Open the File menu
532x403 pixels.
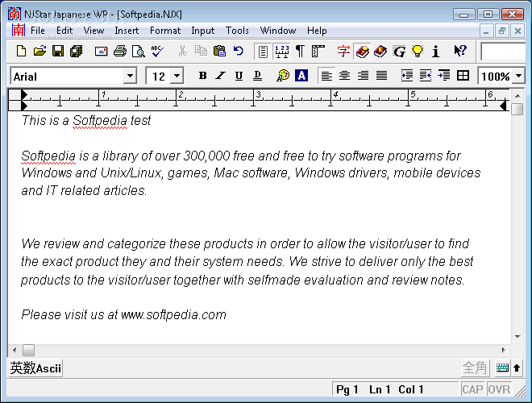coord(38,31)
